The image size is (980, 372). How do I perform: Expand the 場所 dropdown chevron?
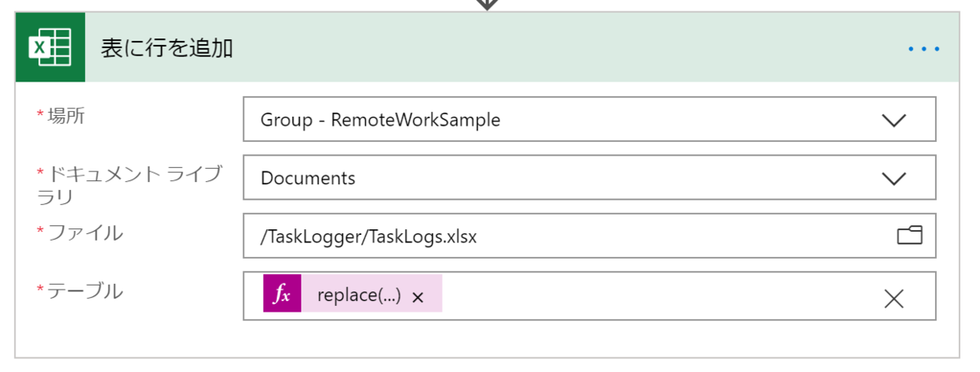894,120
